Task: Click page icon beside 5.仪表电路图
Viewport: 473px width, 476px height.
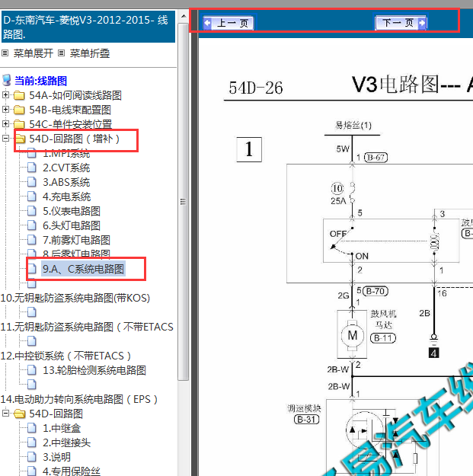Action: point(32,211)
